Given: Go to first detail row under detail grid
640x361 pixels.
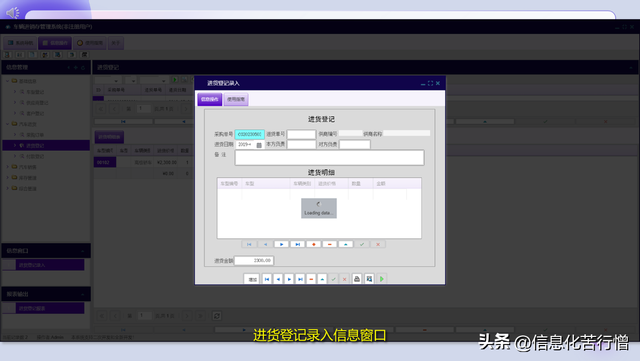Looking at the screenshot, I should 249,244.
